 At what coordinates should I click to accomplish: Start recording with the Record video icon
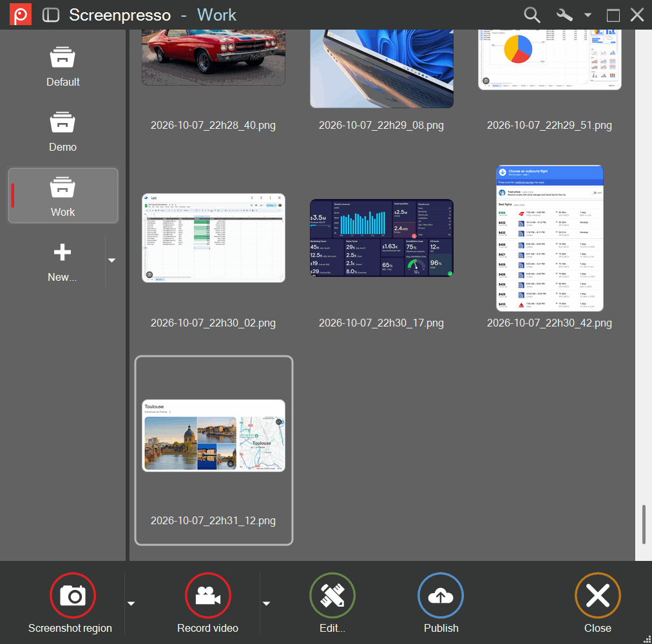pyautogui.click(x=208, y=595)
